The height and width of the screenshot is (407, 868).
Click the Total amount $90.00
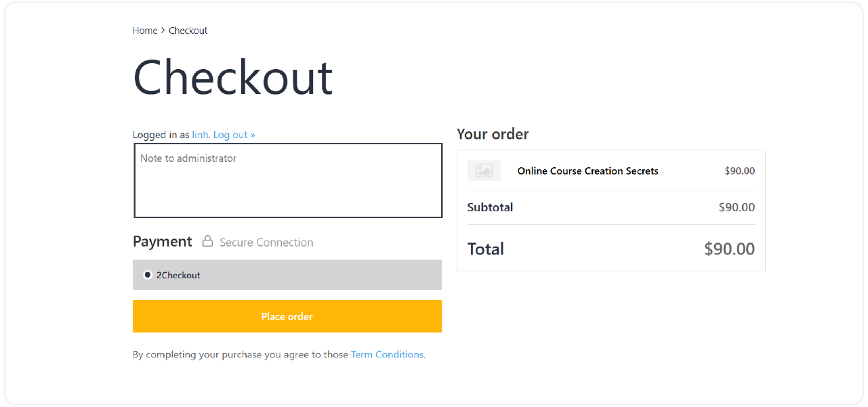[x=729, y=249]
